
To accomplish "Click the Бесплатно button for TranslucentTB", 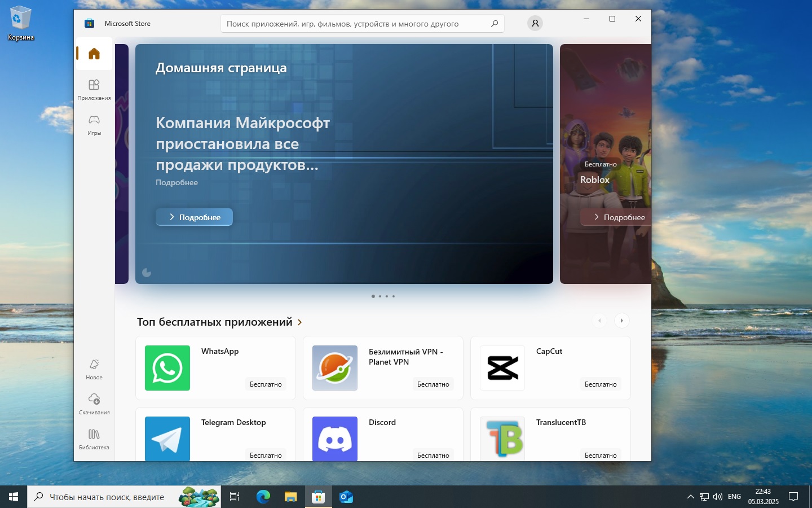I will (601, 454).
